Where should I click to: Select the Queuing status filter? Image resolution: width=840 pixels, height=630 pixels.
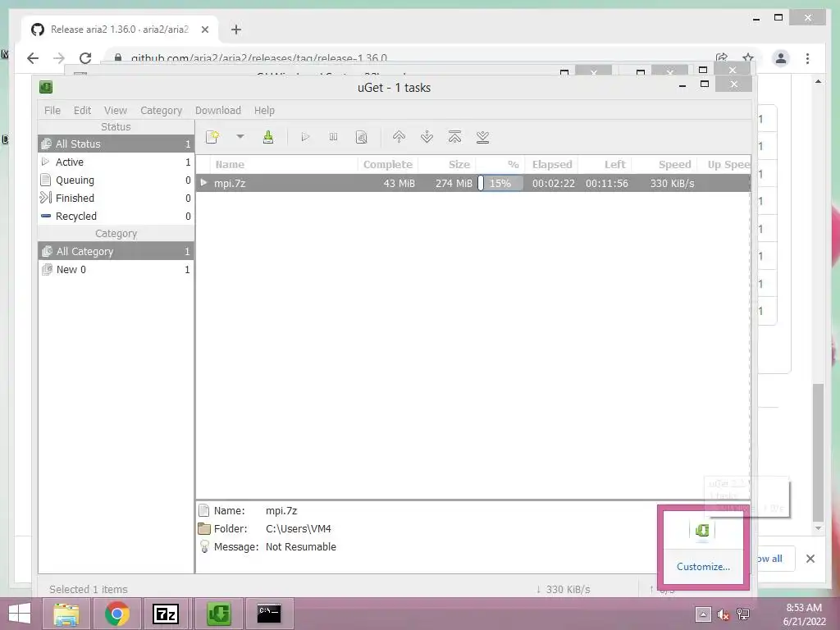pyautogui.click(x=116, y=180)
